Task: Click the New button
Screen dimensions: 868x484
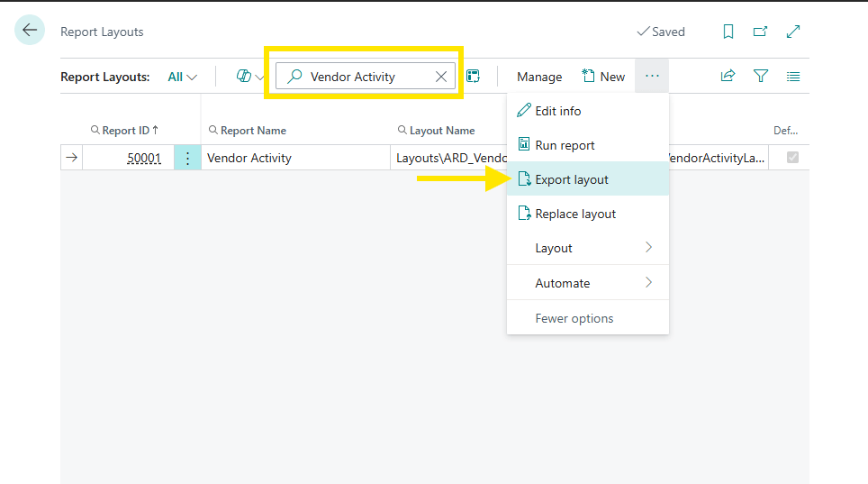Action: coord(603,77)
